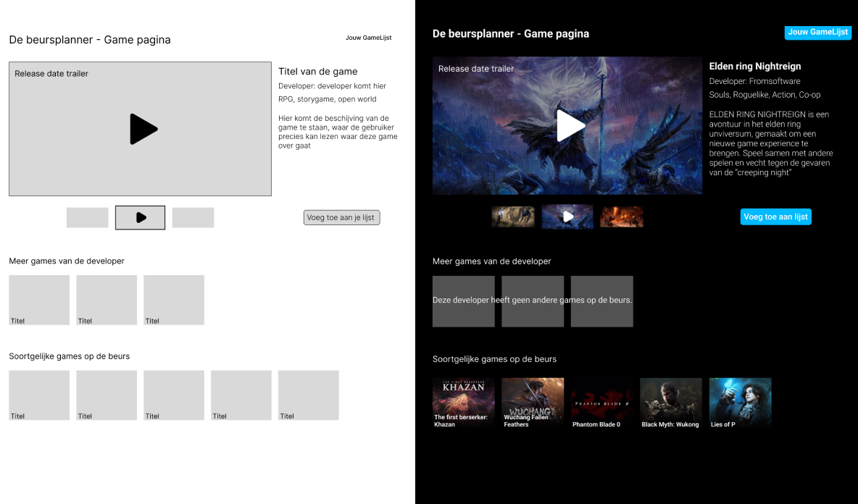The width and height of the screenshot is (858, 504).
Task: Select the last Titel placeholder under Soortgelijke games
Action: click(x=308, y=395)
